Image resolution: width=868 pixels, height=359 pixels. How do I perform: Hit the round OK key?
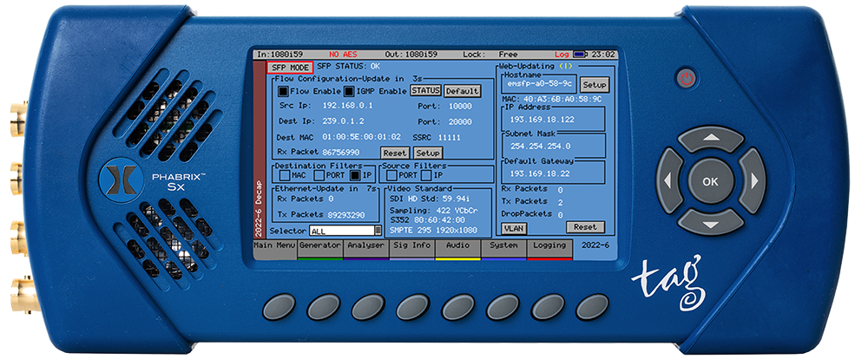pos(710,181)
